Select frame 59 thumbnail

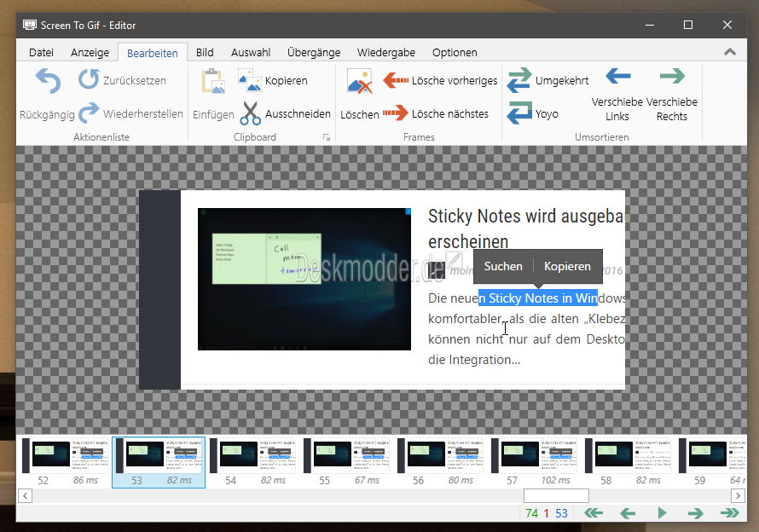(711, 462)
